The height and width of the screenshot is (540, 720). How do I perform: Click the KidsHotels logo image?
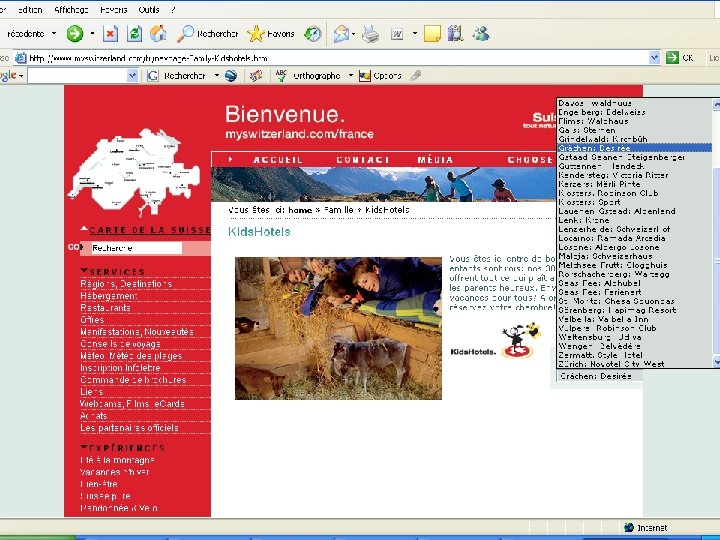pos(496,341)
